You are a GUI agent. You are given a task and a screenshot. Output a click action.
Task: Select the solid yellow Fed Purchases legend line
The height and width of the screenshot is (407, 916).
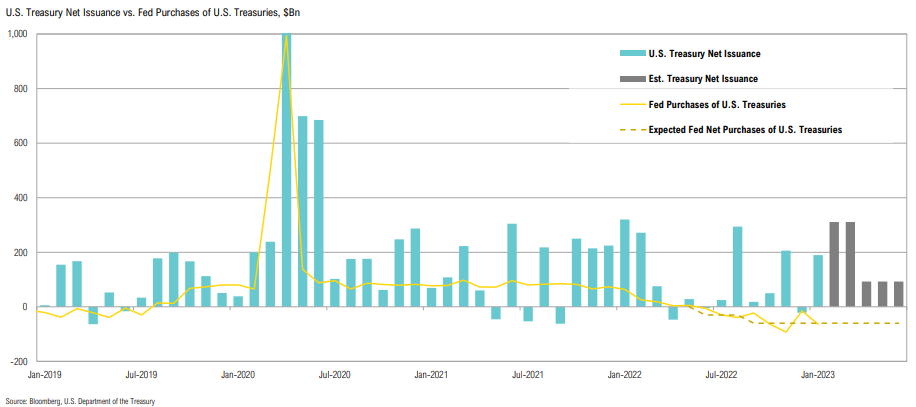click(x=631, y=104)
